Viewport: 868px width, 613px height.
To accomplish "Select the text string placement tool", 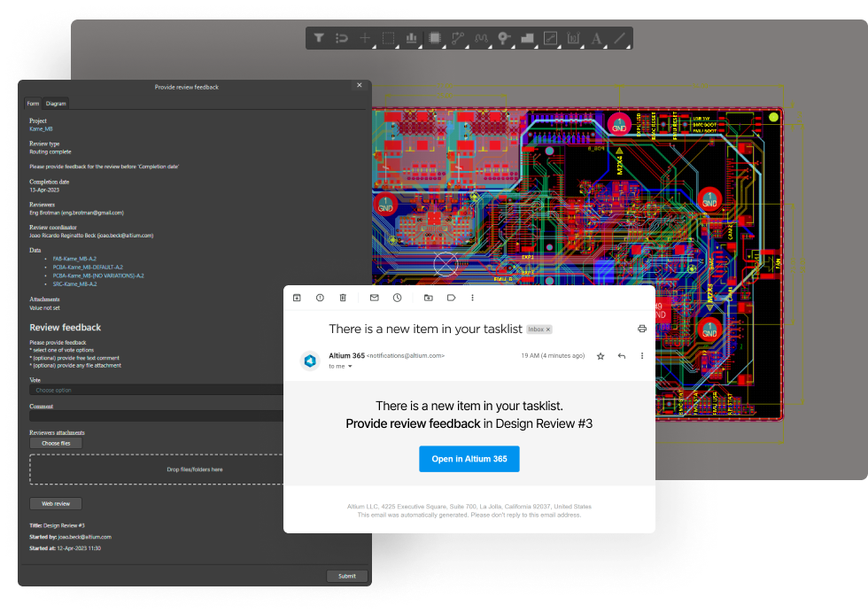I will click(598, 38).
